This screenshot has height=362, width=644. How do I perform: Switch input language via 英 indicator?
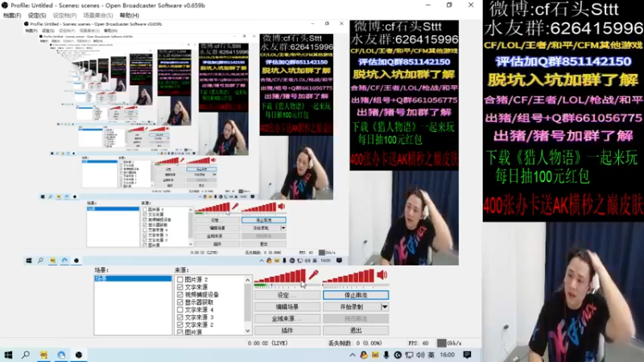point(431,355)
